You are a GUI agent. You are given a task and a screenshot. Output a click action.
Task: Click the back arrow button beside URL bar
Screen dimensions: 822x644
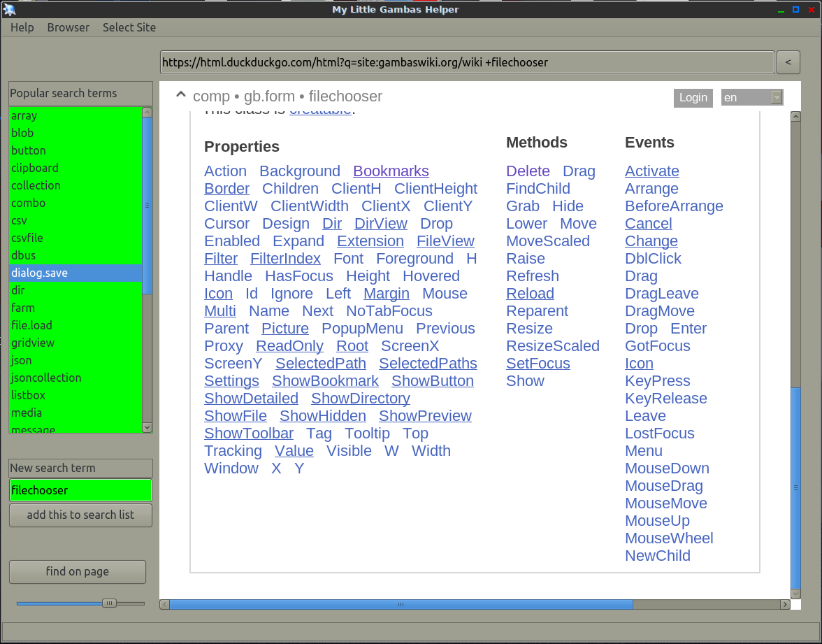[788, 62]
